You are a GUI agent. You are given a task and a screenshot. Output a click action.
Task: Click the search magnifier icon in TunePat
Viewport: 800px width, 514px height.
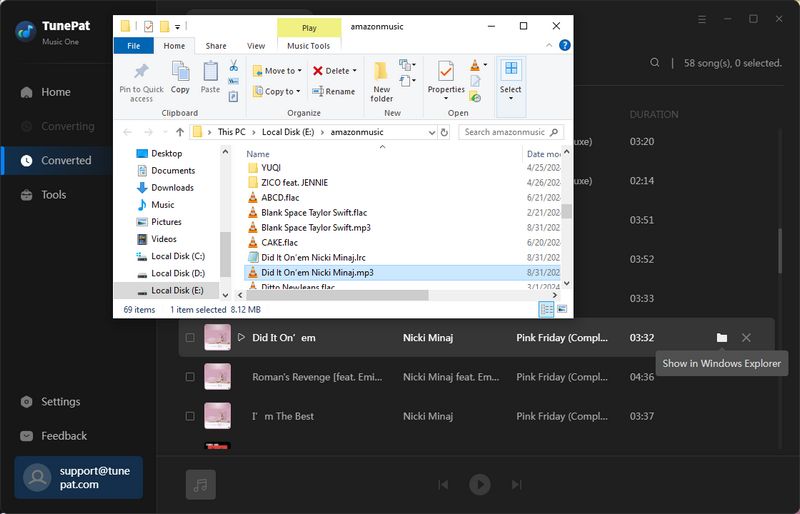tap(655, 63)
